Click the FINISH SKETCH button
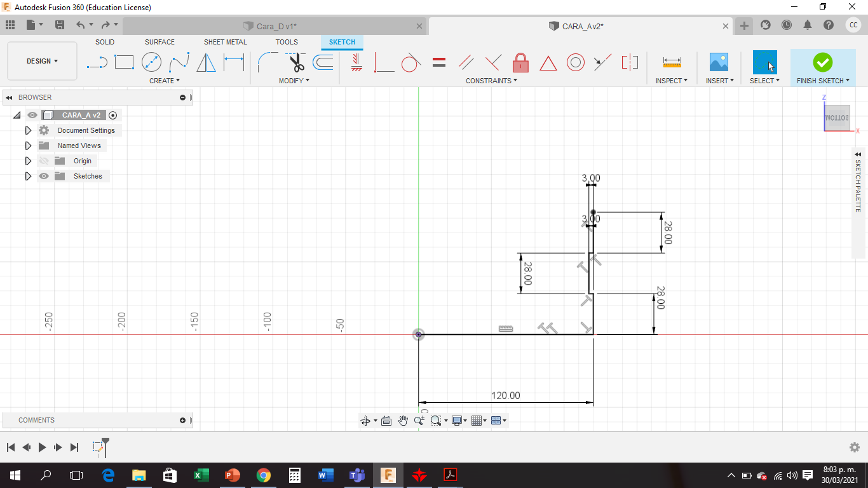This screenshot has height=488, width=868. coord(823,67)
